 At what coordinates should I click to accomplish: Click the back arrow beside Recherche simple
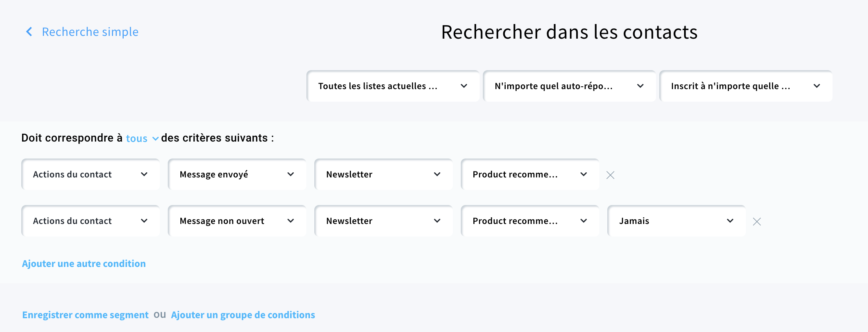click(29, 32)
